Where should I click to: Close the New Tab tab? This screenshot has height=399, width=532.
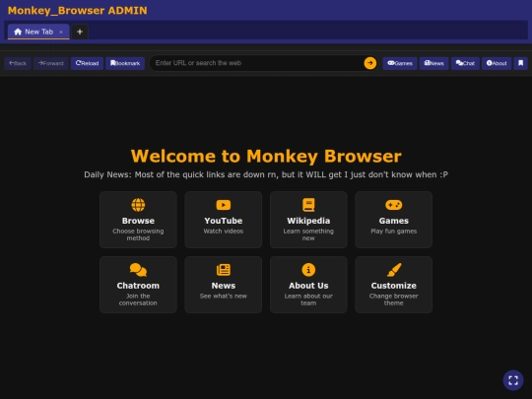click(x=61, y=32)
